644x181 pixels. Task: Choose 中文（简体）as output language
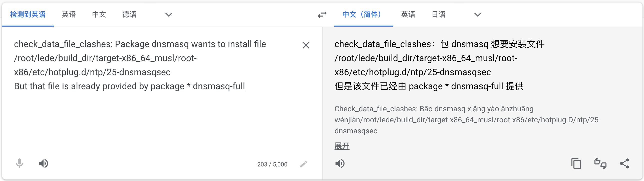click(363, 15)
